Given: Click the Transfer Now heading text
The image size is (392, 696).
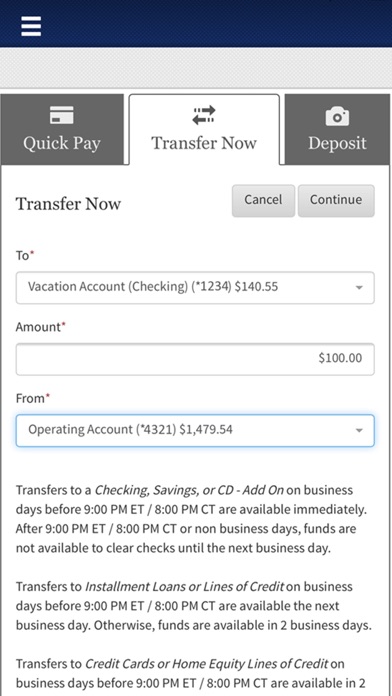Looking at the screenshot, I should 68,204.
